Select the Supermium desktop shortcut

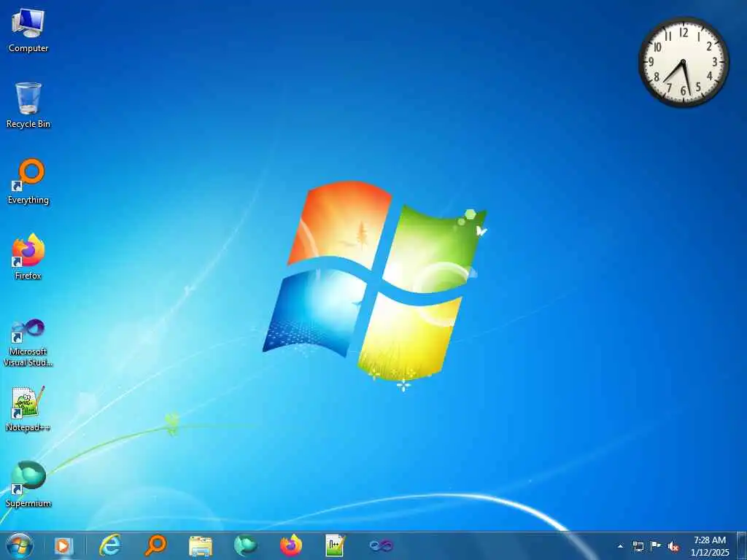tap(28, 484)
